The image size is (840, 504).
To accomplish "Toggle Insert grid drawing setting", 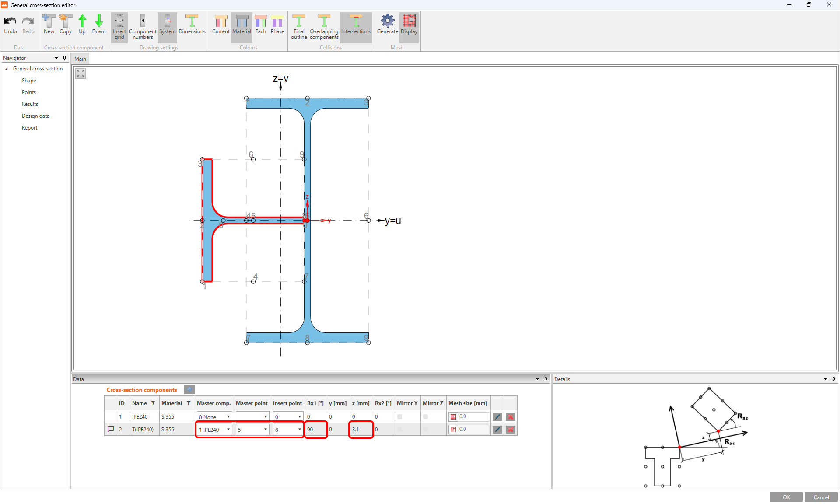I will coord(119,21).
